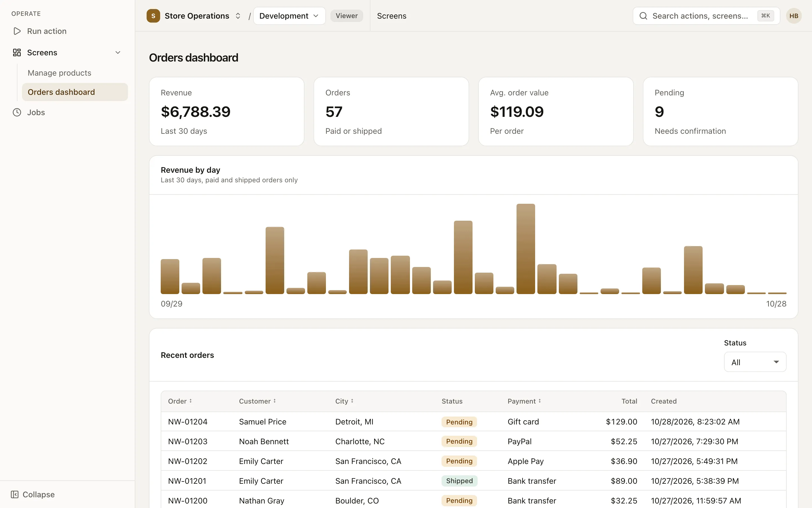Viewport: 812px width, 508px height.
Task: Click the Orders 57 card
Action: tap(391, 111)
